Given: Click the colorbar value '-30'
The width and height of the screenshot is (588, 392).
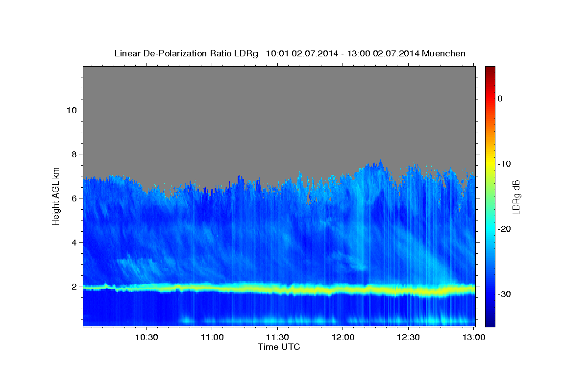Looking at the screenshot, I should [x=504, y=294].
